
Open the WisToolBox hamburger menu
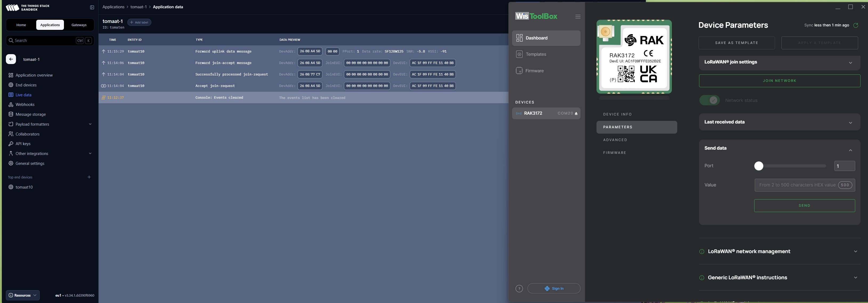[x=578, y=17]
